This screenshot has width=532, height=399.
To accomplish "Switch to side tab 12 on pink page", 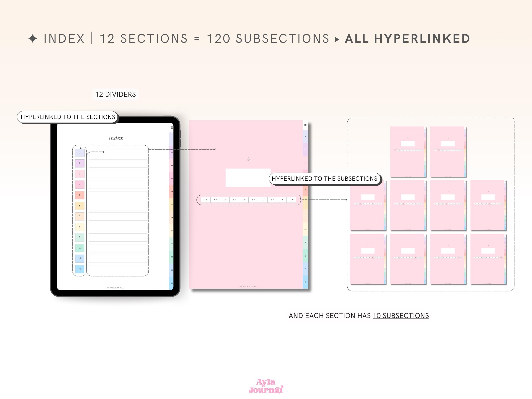I will pyautogui.click(x=305, y=282).
